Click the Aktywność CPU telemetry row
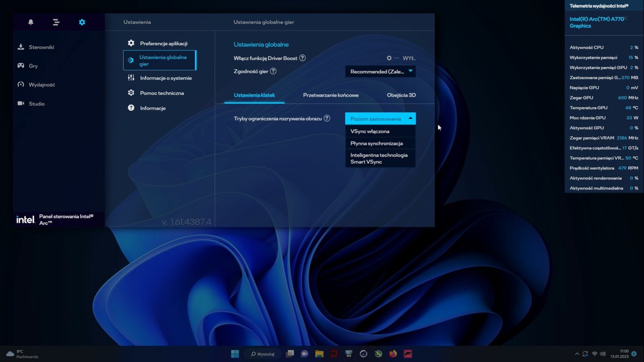The image size is (644, 362). pyautogui.click(x=604, y=47)
